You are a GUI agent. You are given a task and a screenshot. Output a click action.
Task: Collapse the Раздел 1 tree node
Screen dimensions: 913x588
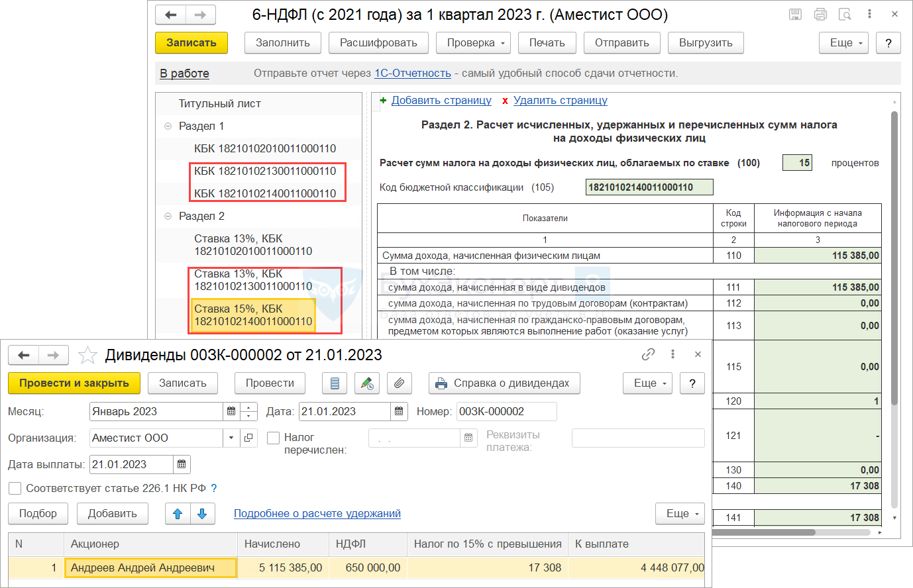(168, 126)
